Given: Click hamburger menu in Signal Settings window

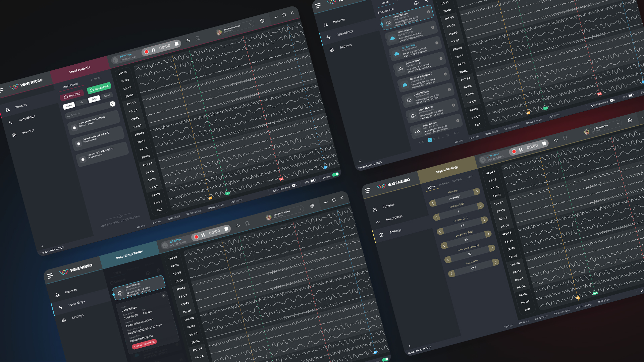Looking at the screenshot, I should [368, 190].
